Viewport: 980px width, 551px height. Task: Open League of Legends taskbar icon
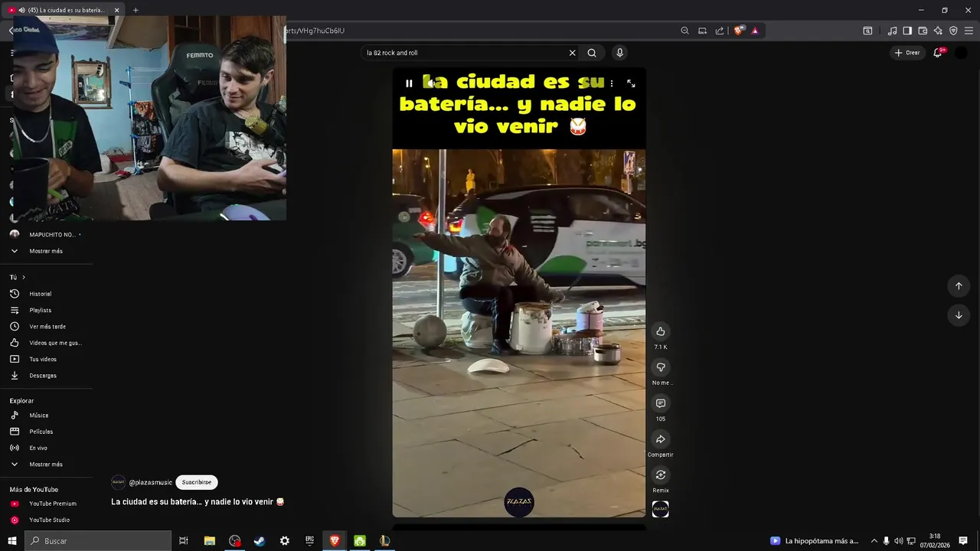click(x=384, y=541)
